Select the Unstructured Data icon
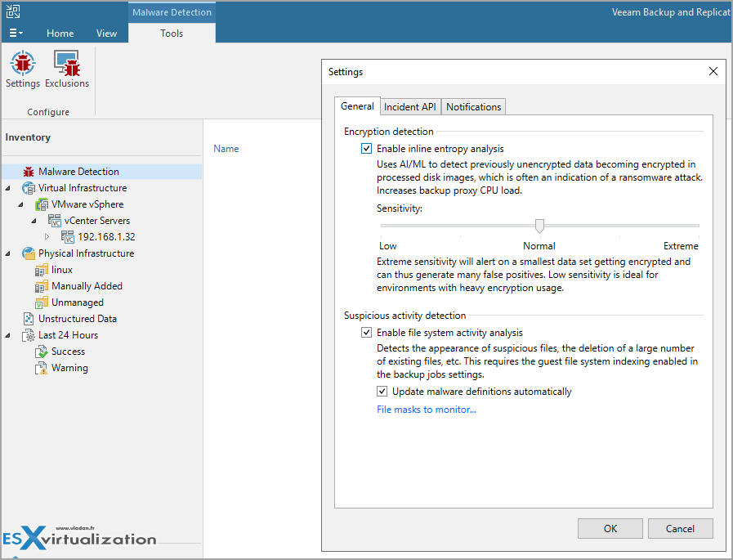The height and width of the screenshot is (560, 733). [x=29, y=319]
